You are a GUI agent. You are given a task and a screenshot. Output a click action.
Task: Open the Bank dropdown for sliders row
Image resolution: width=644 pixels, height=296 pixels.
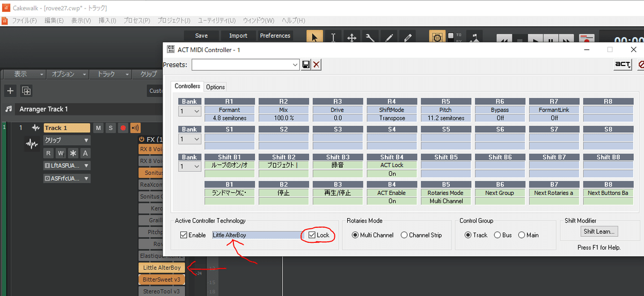click(190, 139)
